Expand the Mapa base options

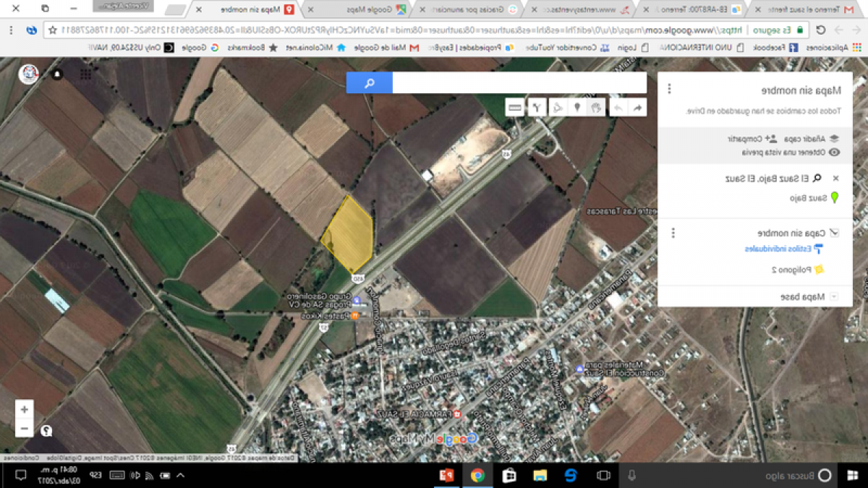point(834,295)
